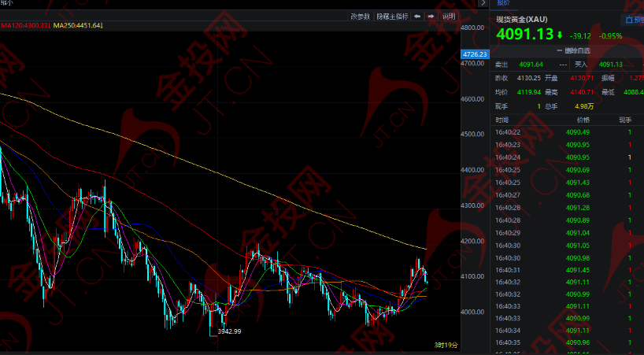Screen dimensions: 644x355
Task: Toggle 隐藏主指标 to hide main indicator
Action: coord(392,17)
